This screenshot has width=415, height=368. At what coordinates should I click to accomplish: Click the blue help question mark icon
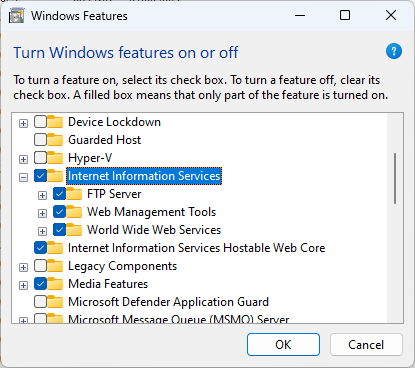coord(394,51)
